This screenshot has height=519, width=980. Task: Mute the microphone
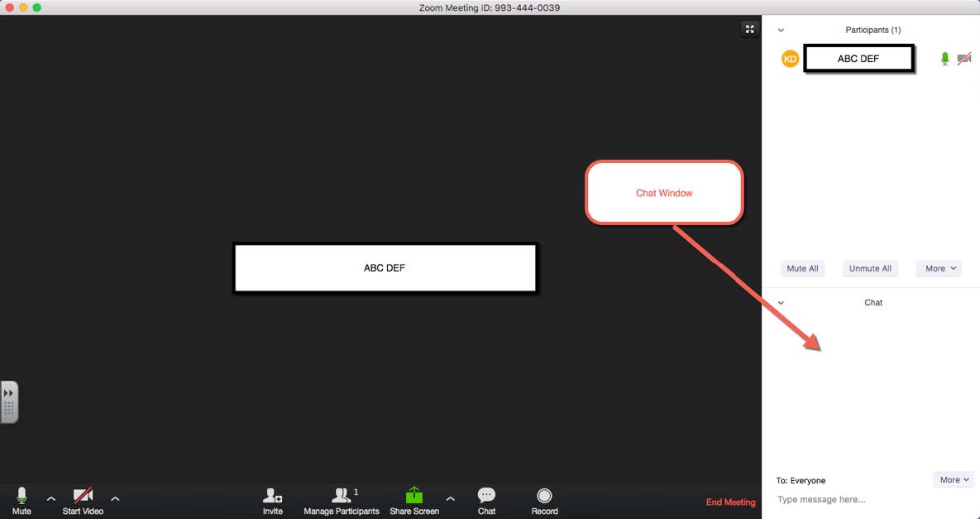22,501
